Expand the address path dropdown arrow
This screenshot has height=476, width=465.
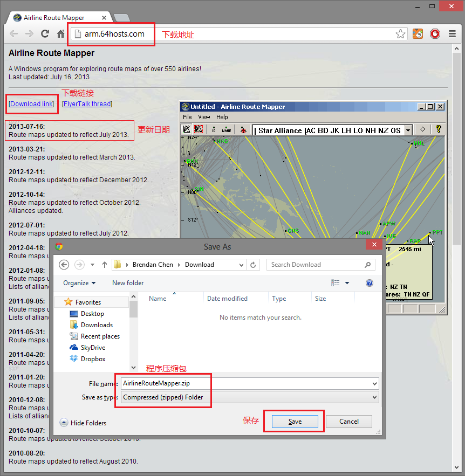(x=241, y=265)
